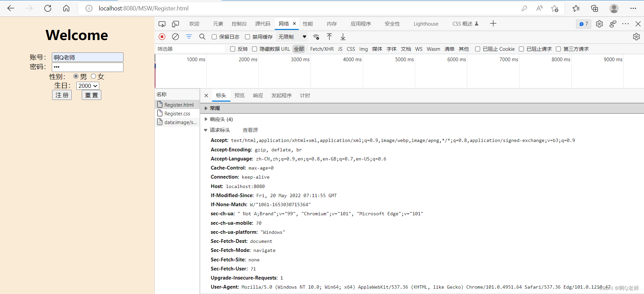Screen dimensions: 644x294
Task: Open network conditions wifi icon
Action: pyautogui.click(x=316, y=37)
